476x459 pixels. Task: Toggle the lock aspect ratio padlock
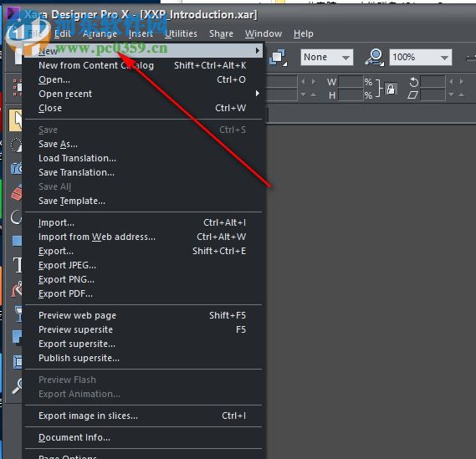pos(391,89)
